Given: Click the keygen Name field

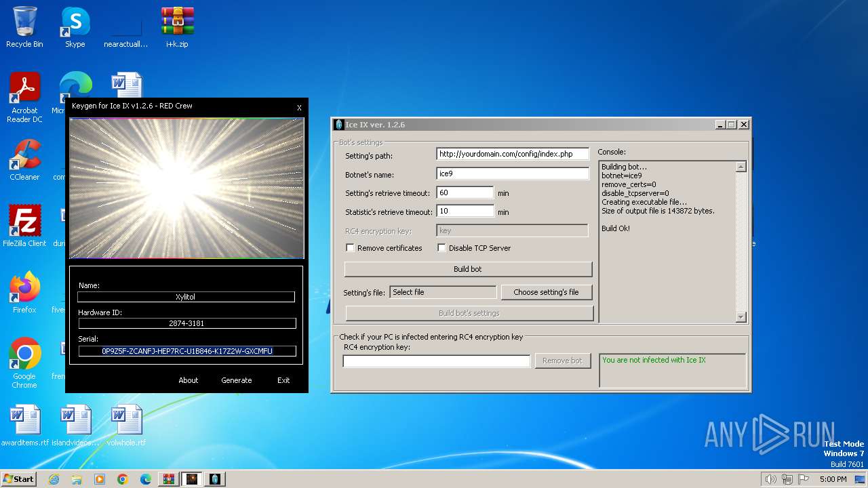Looking at the screenshot, I should pyautogui.click(x=186, y=297).
